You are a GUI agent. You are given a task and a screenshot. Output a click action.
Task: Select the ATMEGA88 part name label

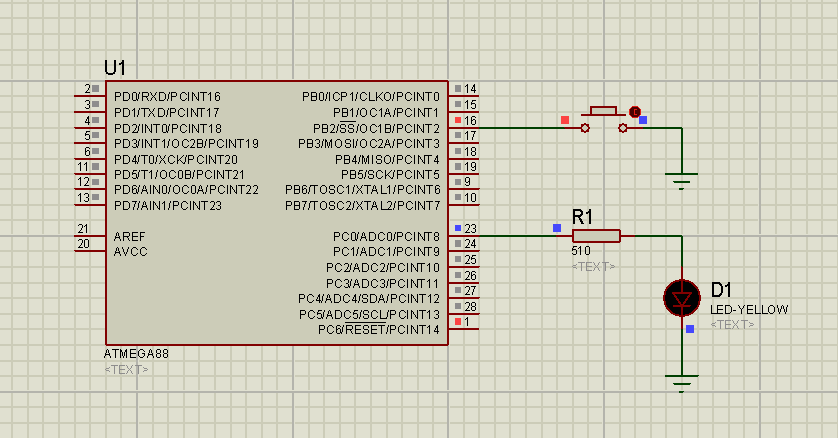[x=136, y=354]
